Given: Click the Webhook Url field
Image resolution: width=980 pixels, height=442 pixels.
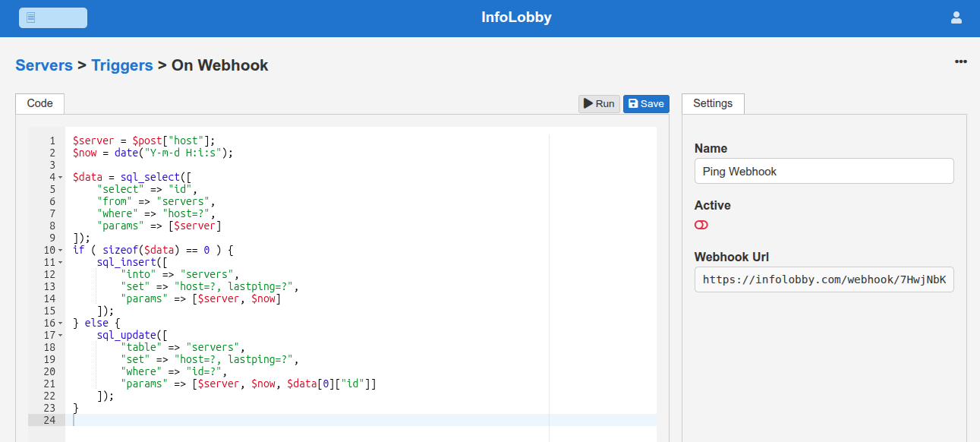Looking at the screenshot, I should [824, 279].
